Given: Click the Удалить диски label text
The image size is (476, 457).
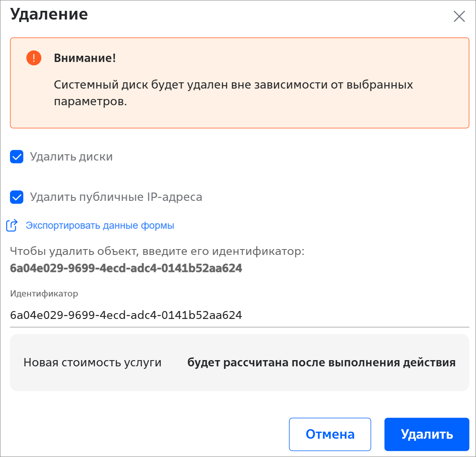Looking at the screenshot, I should [x=71, y=157].
